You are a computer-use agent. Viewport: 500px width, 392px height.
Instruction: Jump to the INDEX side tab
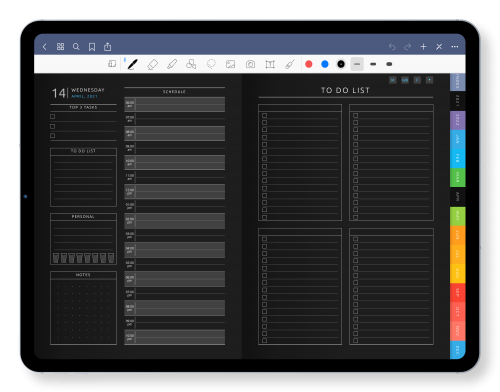tap(457, 82)
